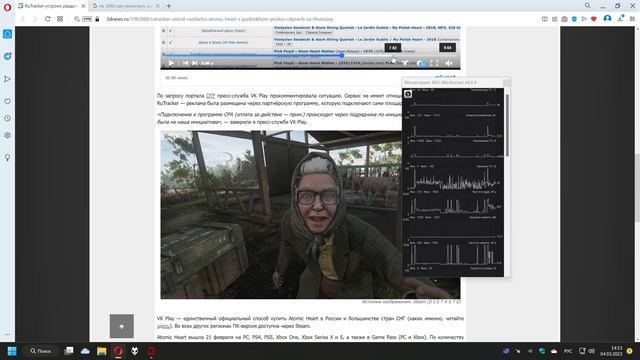Open the Speed Dial start page grid
640x360 pixels.
[x=60, y=19]
